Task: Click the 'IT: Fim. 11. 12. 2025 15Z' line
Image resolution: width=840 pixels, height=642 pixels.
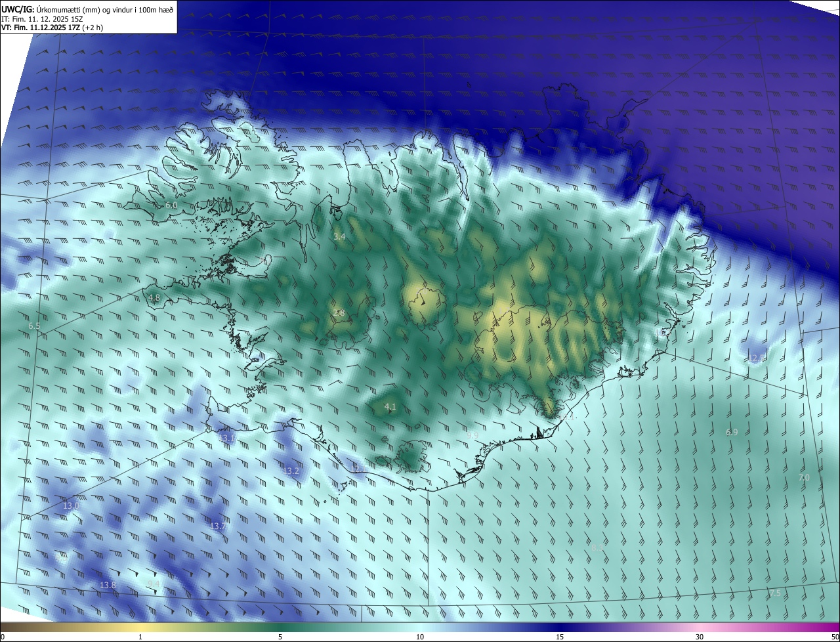Action: [x=42, y=18]
